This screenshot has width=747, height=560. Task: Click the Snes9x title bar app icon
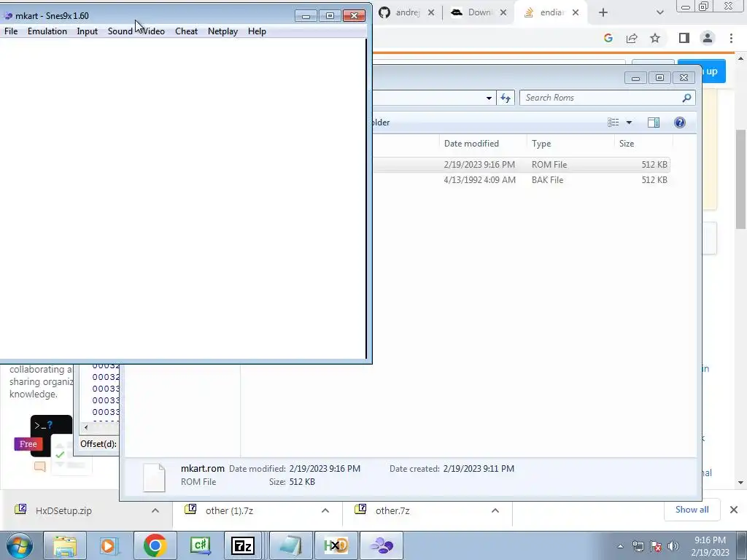point(7,16)
